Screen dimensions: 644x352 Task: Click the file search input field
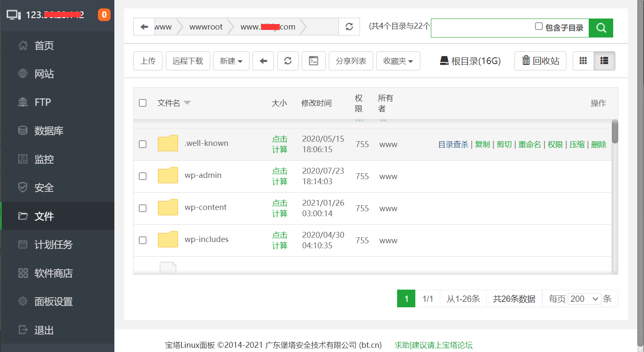[481, 28]
